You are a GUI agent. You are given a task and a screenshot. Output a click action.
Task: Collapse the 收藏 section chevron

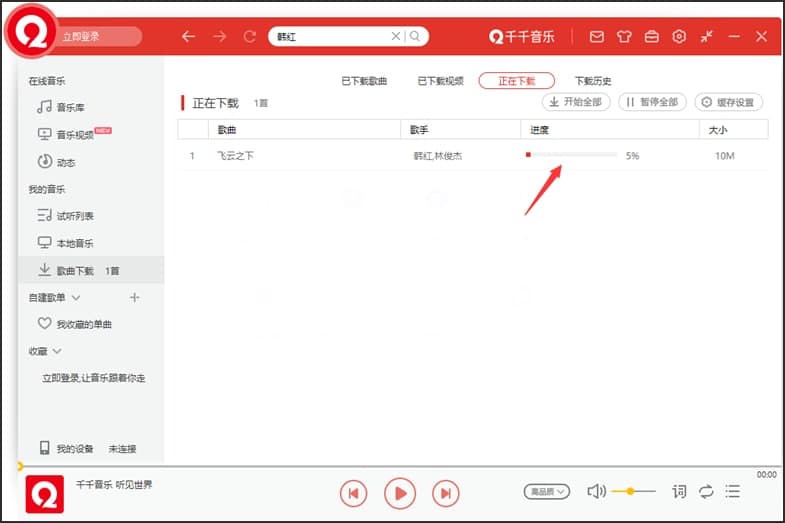57,351
